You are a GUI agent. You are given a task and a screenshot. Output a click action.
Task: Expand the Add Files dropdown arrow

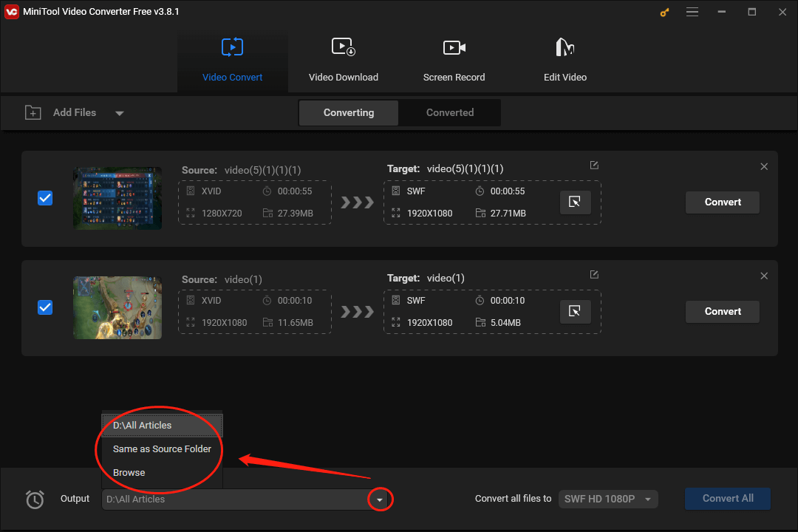(120, 113)
